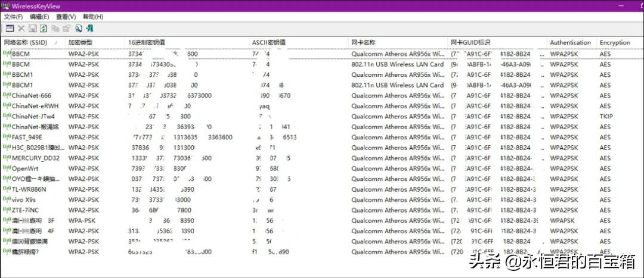
Task: Select the OpenWrt network name
Action: point(25,168)
